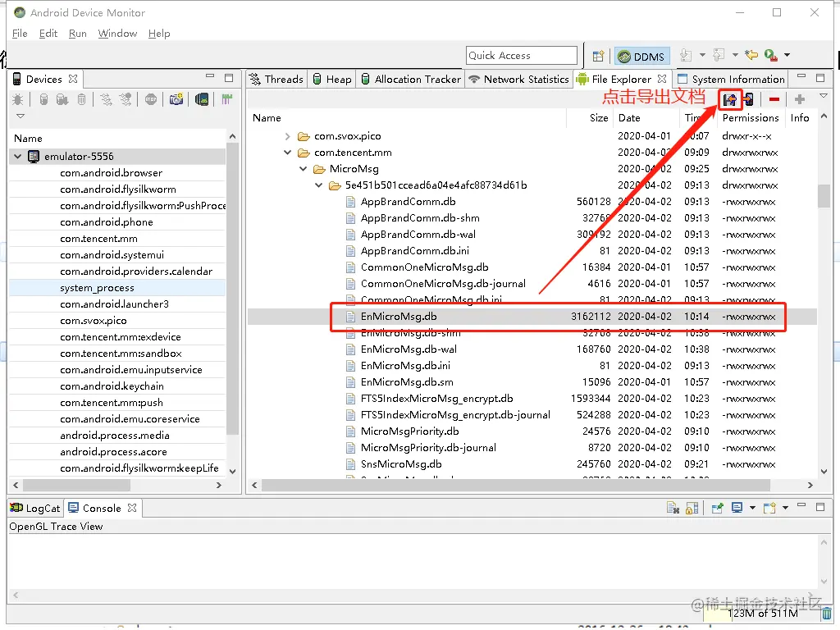Open Devices view menu triangle
This screenshot has height=630, width=840.
(x=21, y=116)
